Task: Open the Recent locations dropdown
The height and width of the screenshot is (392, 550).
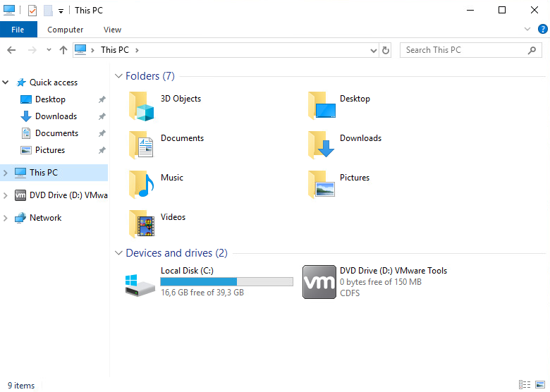Action: (49, 50)
